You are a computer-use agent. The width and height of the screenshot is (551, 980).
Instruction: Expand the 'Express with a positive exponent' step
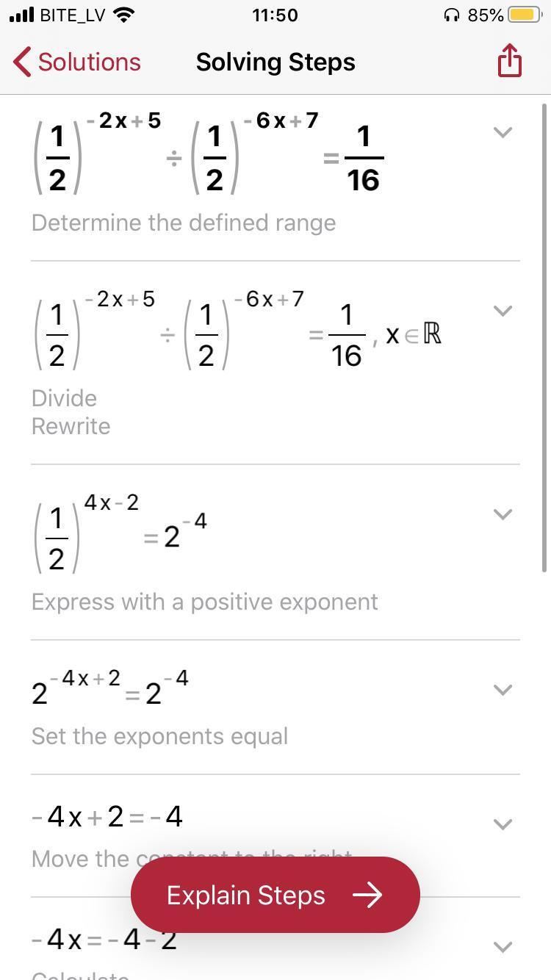pyautogui.click(x=503, y=514)
